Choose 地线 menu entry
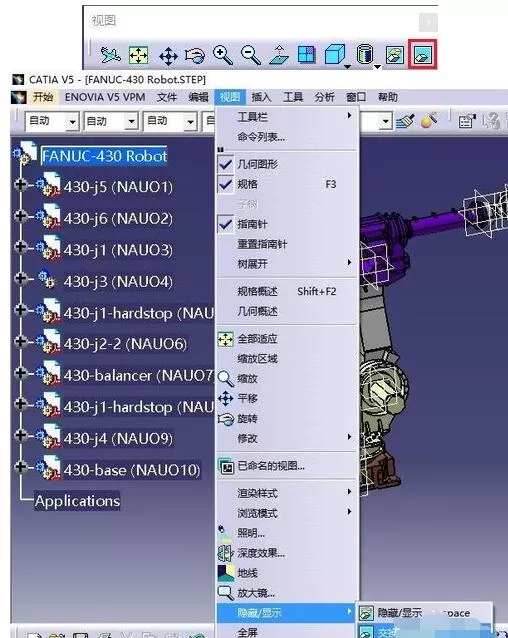 click(287, 573)
